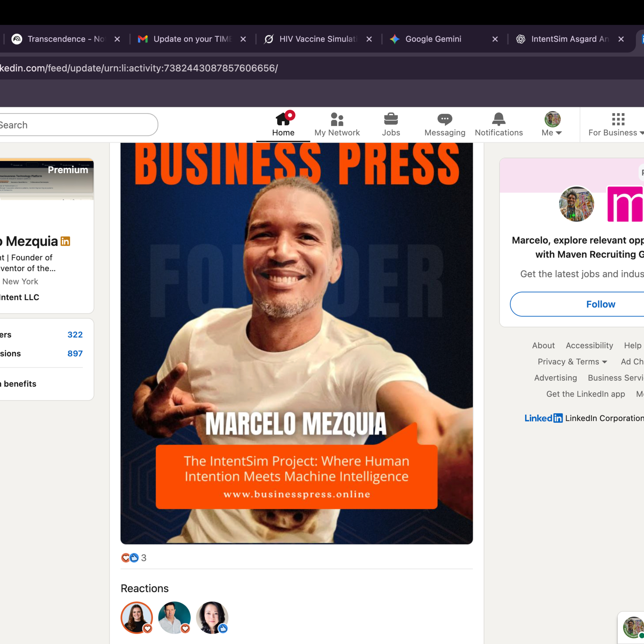Close the Transcendence browser tab
This screenshot has height=644, width=644.
click(x=117, y=39)
